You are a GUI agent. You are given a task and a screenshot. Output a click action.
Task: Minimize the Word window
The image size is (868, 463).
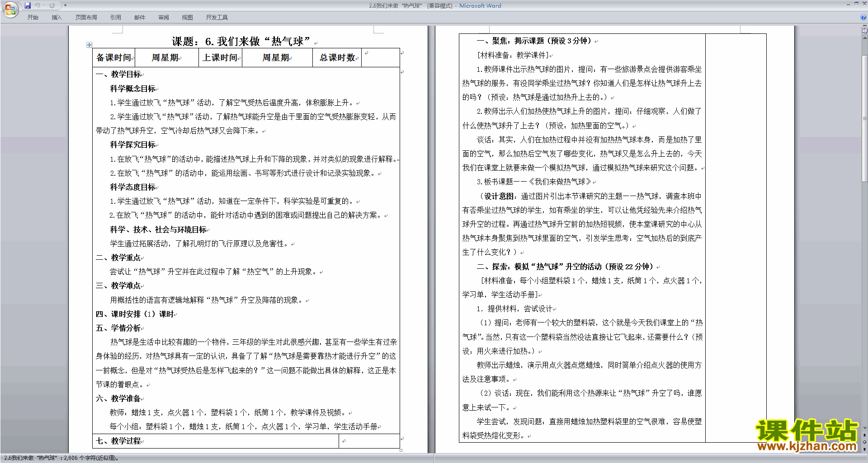848,4
